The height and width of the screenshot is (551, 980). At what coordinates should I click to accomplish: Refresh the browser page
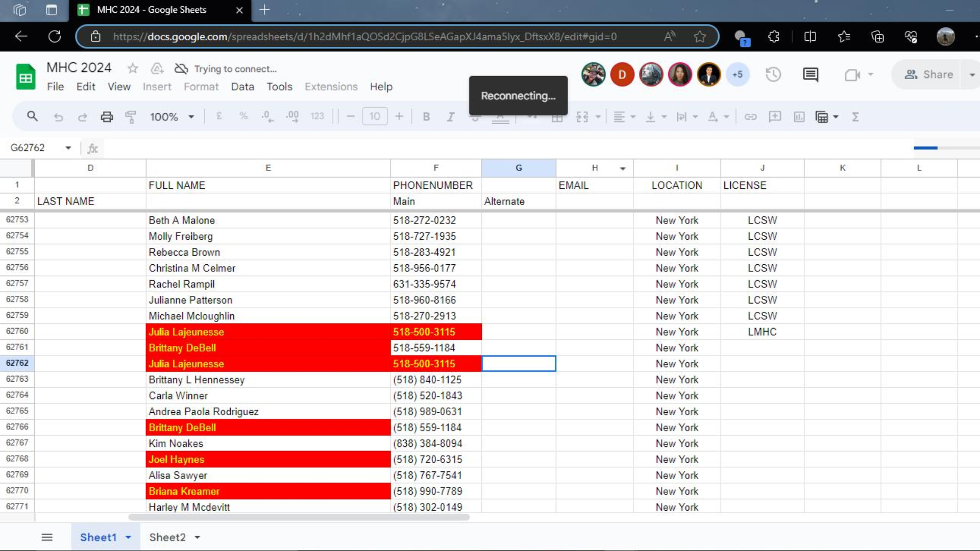pos(55,36)
